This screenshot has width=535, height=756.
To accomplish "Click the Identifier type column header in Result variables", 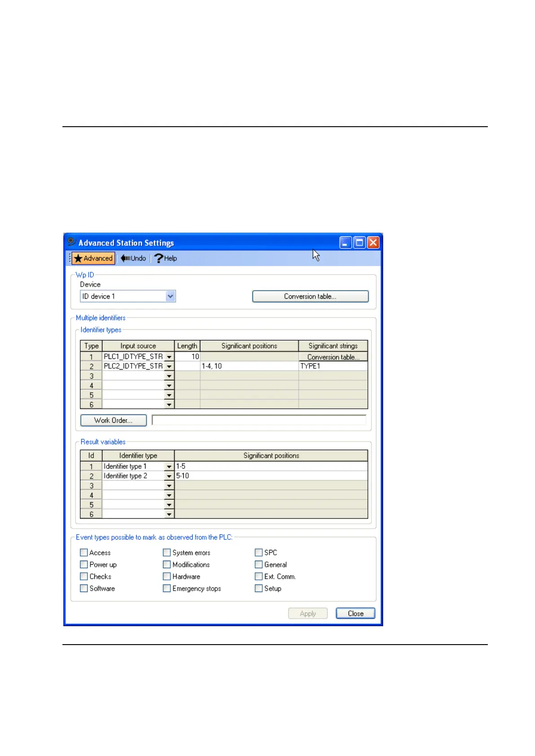I will pos(138,455).
